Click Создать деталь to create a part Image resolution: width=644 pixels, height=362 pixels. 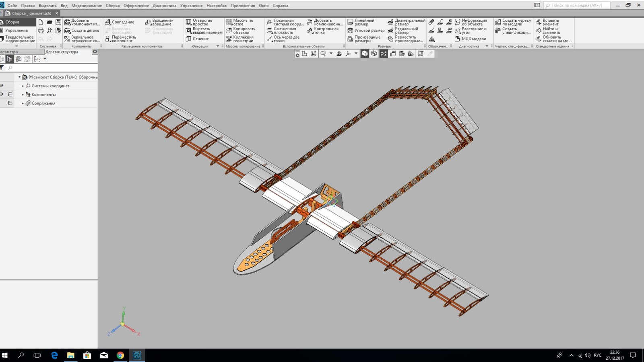82,31
